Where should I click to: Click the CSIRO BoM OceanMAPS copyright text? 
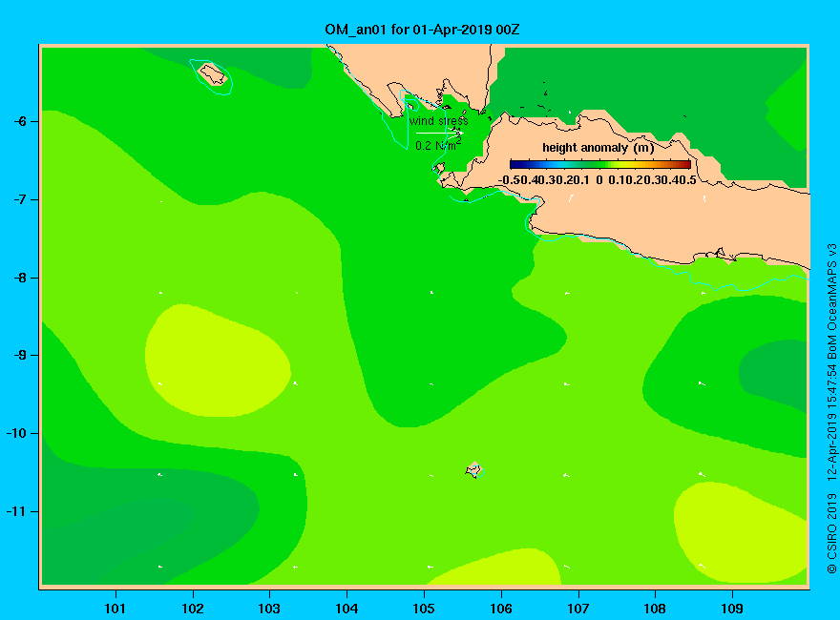pyautogui.click(x=831, y=408)
